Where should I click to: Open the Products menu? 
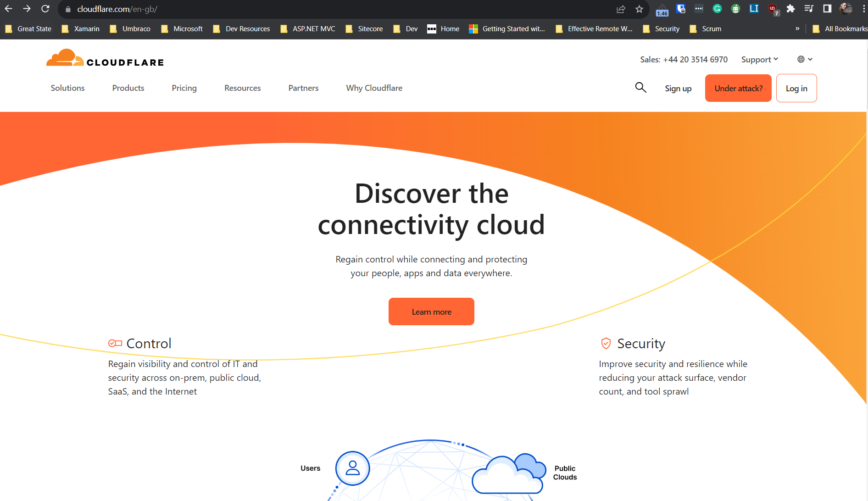tap(128, 88)
